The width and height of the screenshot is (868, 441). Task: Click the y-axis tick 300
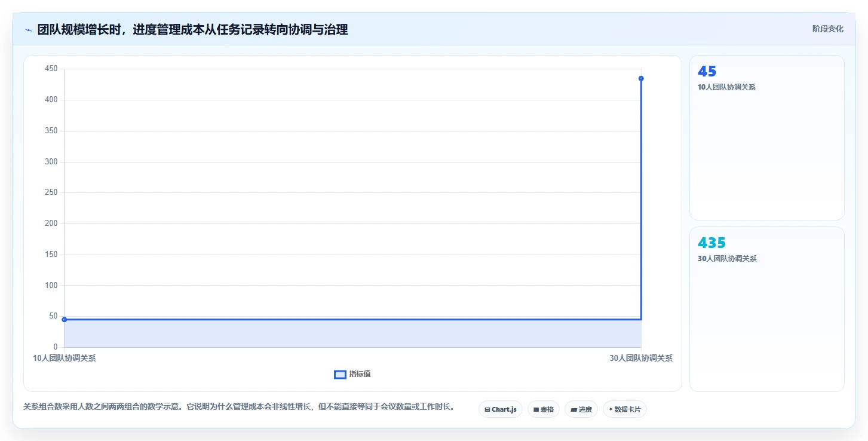point(51,161)
